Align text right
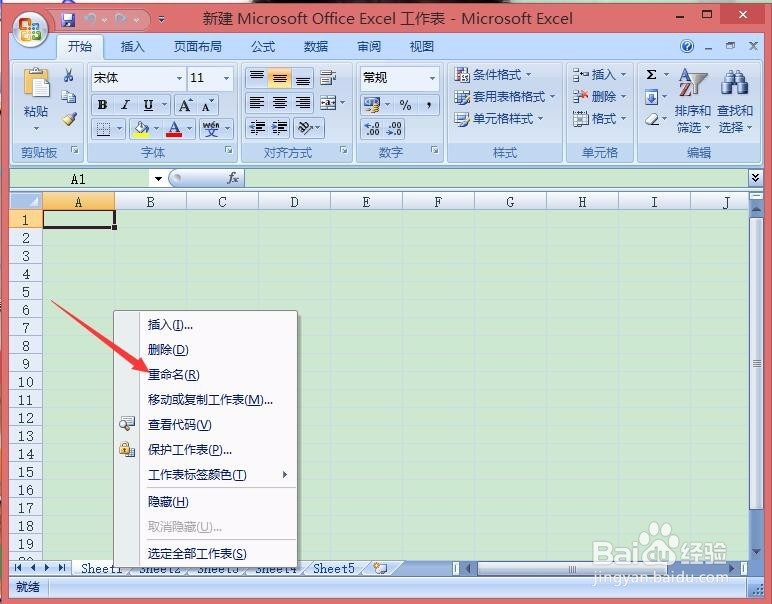772x604 pixels. 303,103
